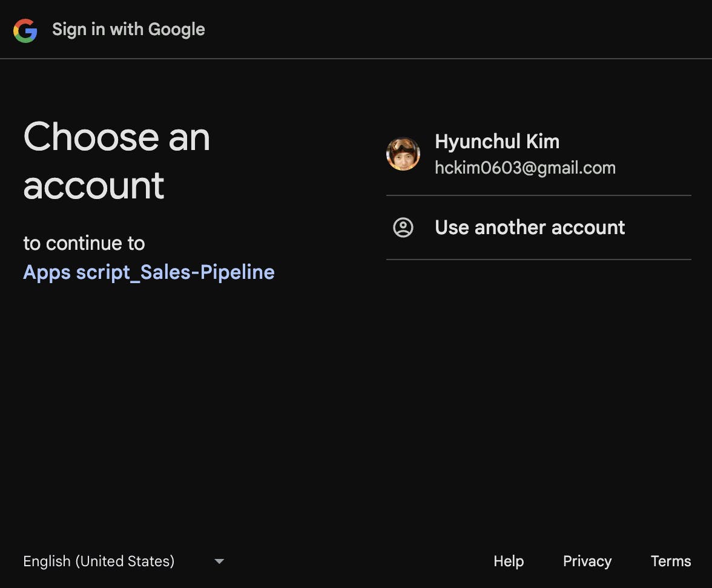712x588 pixels.
Task: Open the Terms link
Action: [670, 561]
